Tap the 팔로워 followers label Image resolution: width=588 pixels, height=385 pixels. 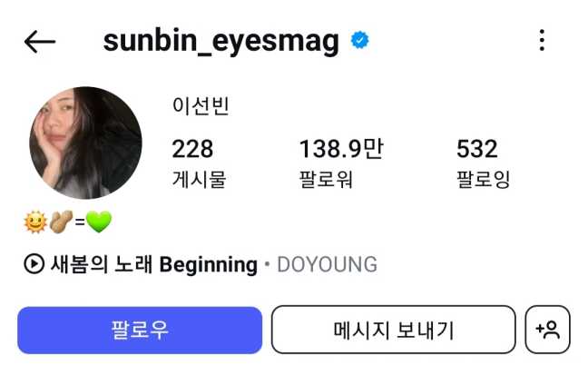[326, 179]
